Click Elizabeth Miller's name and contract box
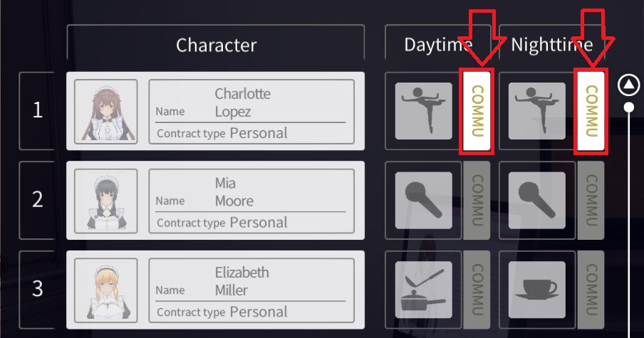This screenshot has height=338, width=644. pos(251,290)
